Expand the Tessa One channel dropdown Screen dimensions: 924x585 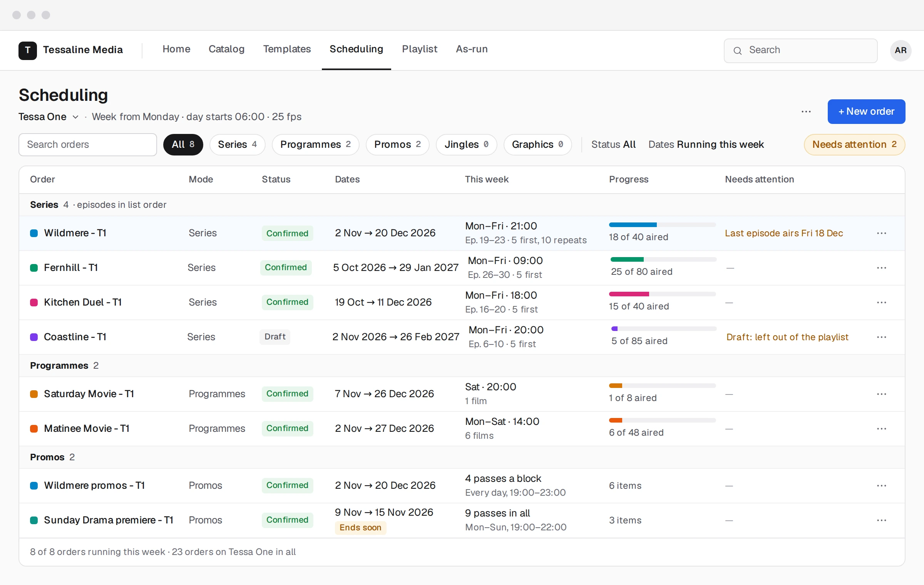point(49,117)
